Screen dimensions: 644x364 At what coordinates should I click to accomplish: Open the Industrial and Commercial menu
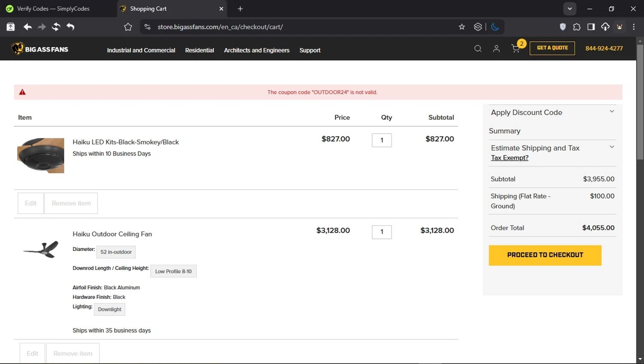click(141, 50)
